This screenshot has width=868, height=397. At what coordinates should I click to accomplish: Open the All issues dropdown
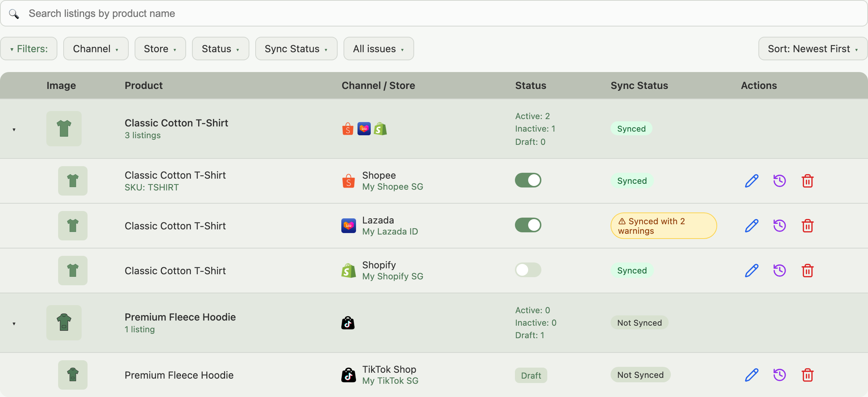coord(379,49)
